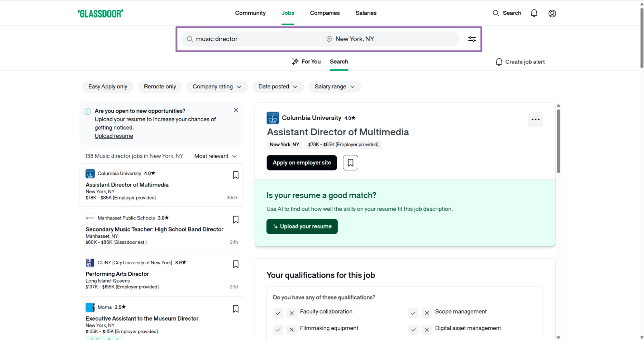Viewport: 644px width, 340px height.
Task: Click Columbia University logo in job list
Action: click(90, 173)
